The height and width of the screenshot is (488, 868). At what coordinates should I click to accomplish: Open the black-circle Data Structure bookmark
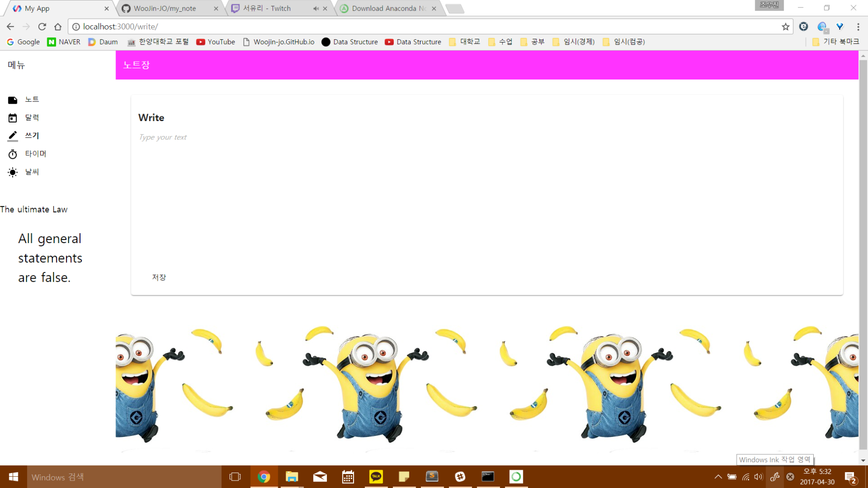350,42
